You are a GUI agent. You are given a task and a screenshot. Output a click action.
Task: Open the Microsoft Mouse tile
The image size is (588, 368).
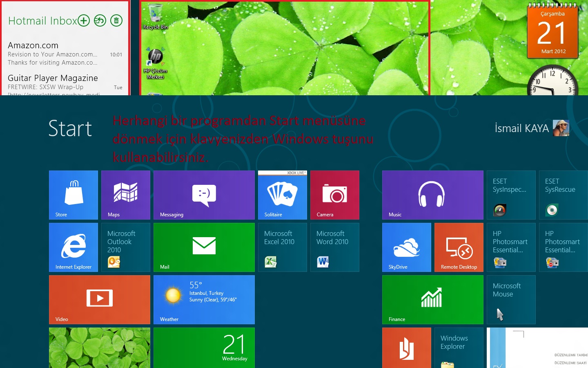(x=511, y=300)
